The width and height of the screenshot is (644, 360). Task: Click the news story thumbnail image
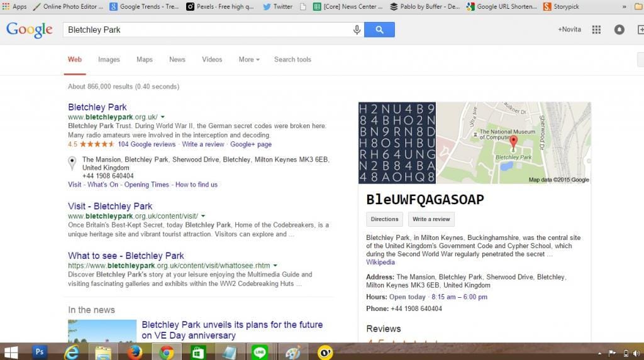[103, 331]
